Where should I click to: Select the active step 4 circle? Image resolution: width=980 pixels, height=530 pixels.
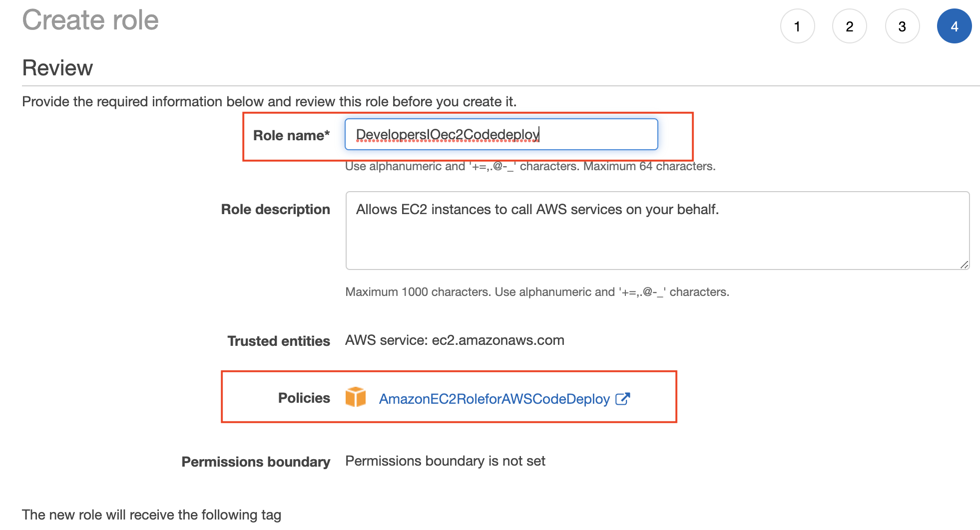pyautogui.click(x=954, y=26)
